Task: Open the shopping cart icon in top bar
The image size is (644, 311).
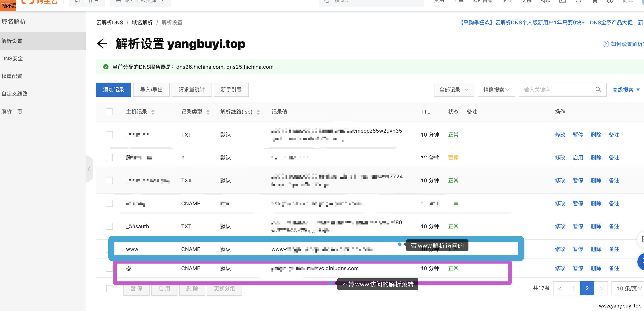Action: [595, 1]
